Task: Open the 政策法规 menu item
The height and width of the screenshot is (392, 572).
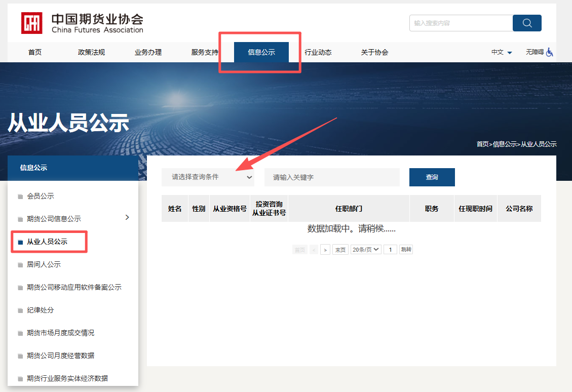Action: (x=91, y=52)
